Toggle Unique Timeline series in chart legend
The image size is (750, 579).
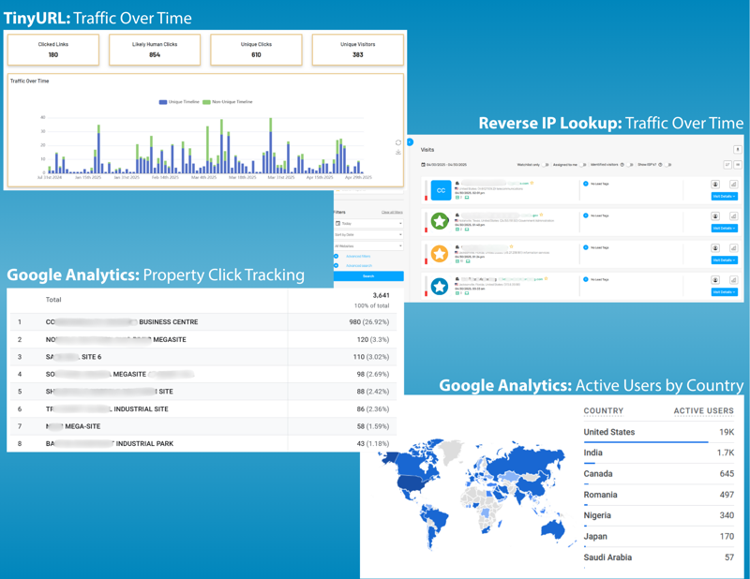[179, 102]
